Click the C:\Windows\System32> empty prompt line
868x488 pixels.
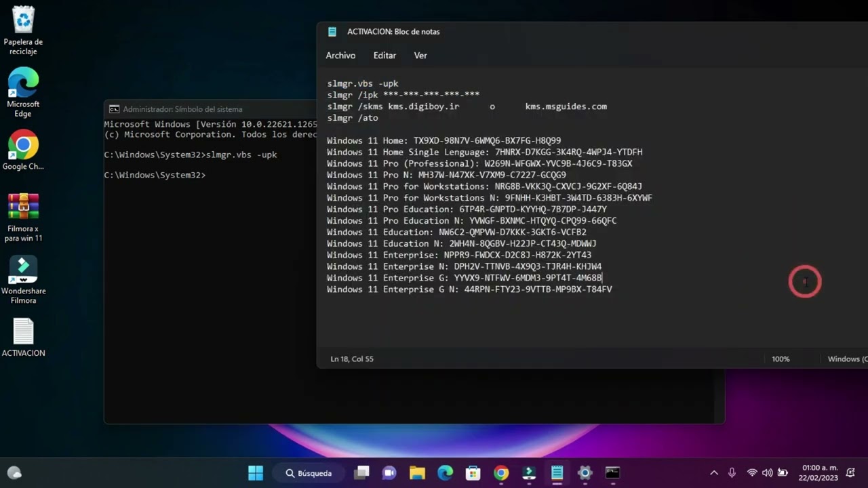tap(155, 176)
